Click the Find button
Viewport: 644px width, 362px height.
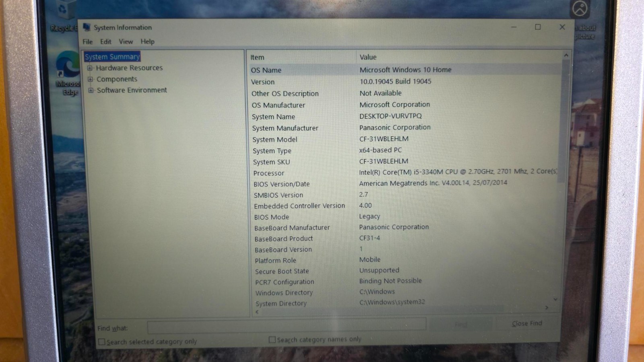tap(461, 324)
